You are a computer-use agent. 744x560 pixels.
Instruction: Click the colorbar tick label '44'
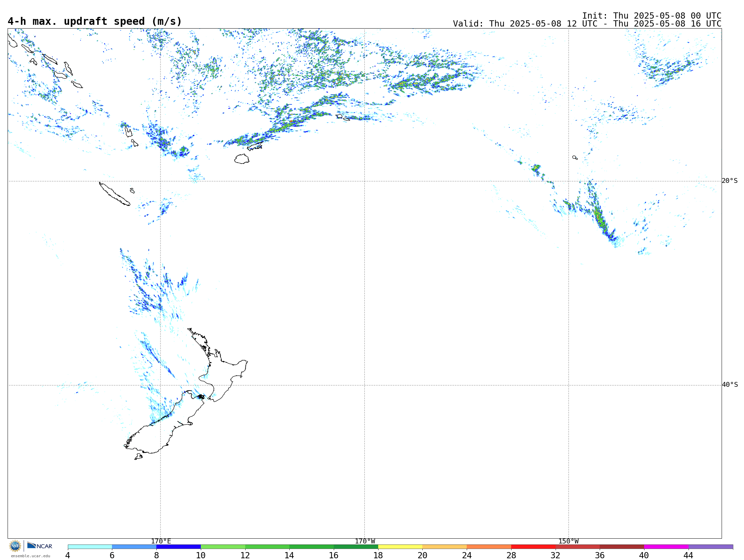point(689,555)
